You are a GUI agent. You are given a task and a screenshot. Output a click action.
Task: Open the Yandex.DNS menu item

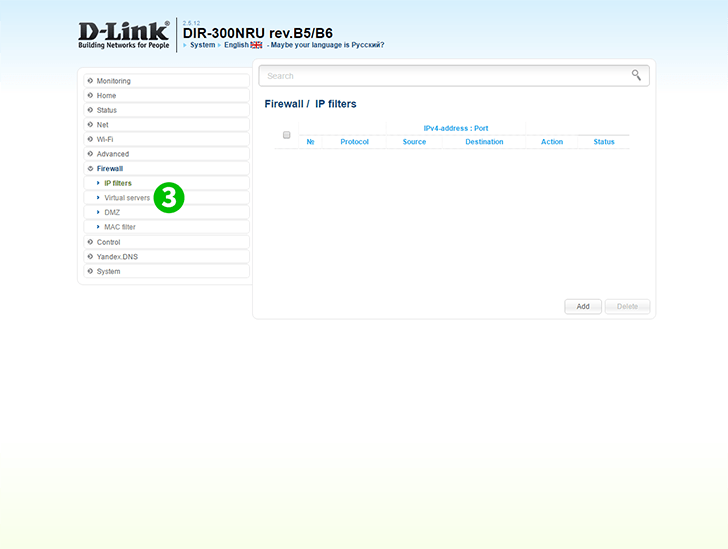tap(117, 257)
